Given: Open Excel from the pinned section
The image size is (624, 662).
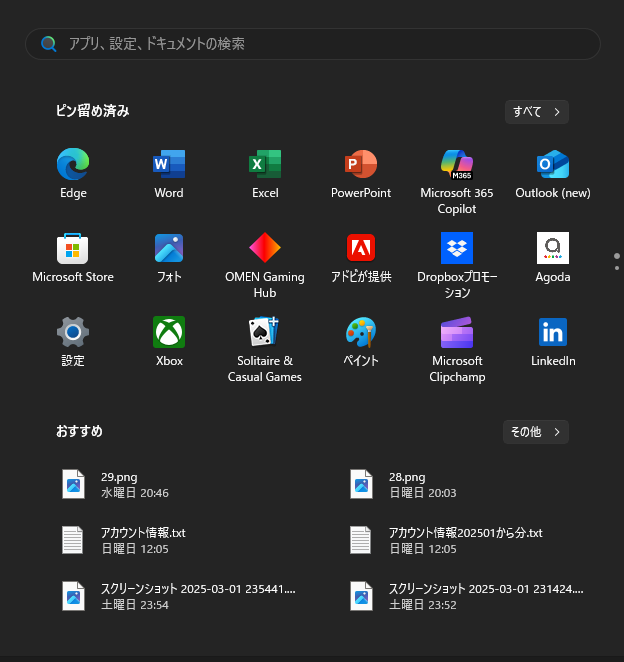Looking at the screenshot, I should point(265,174).
